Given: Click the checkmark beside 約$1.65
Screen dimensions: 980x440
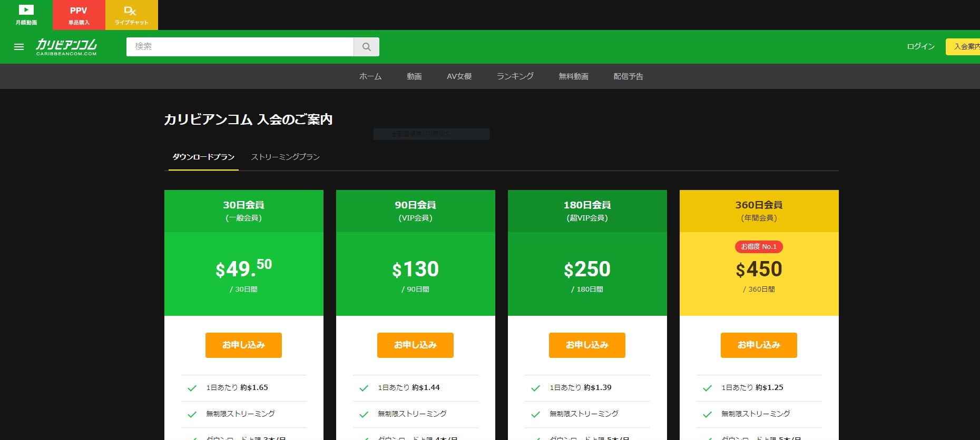Looking at the screenshot, I should coord(192,388).
